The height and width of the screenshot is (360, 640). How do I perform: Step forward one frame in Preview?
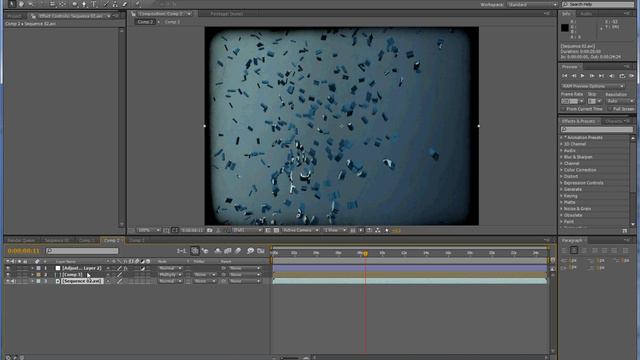pos(592,76)
